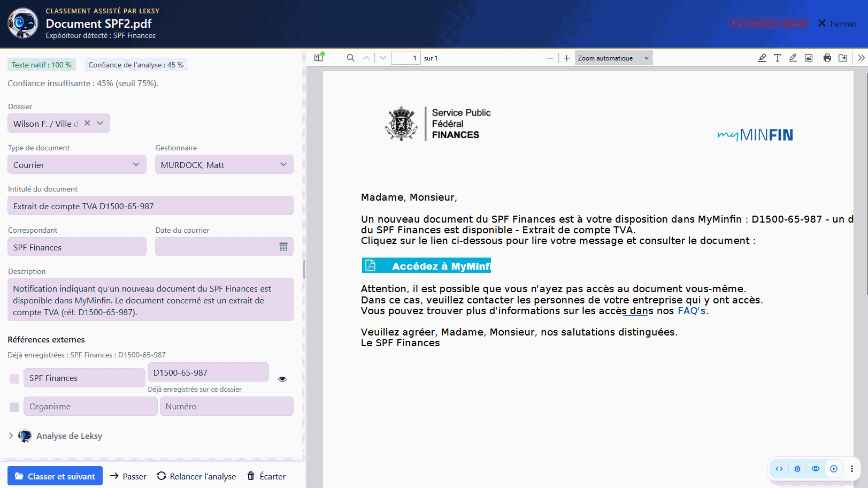Click the Intitulé du document field
The height and width of the screenshot is (488, 868).
click(150, 205)
